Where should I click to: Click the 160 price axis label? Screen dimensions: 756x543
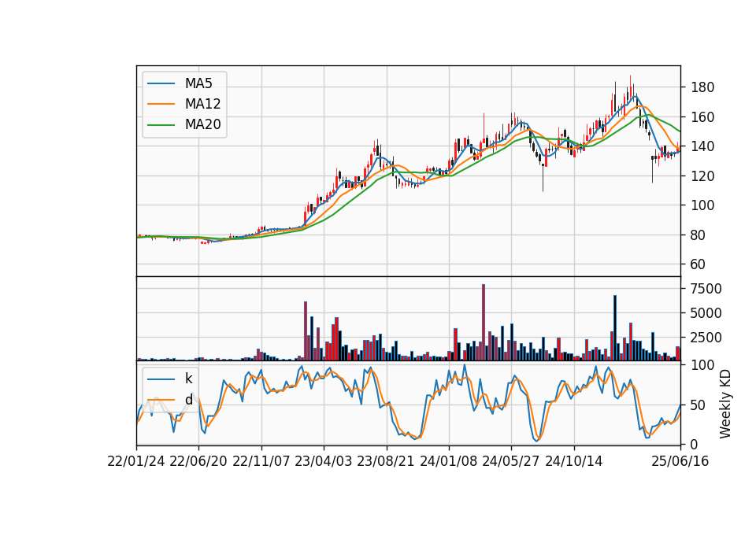[x=702, y=117]
